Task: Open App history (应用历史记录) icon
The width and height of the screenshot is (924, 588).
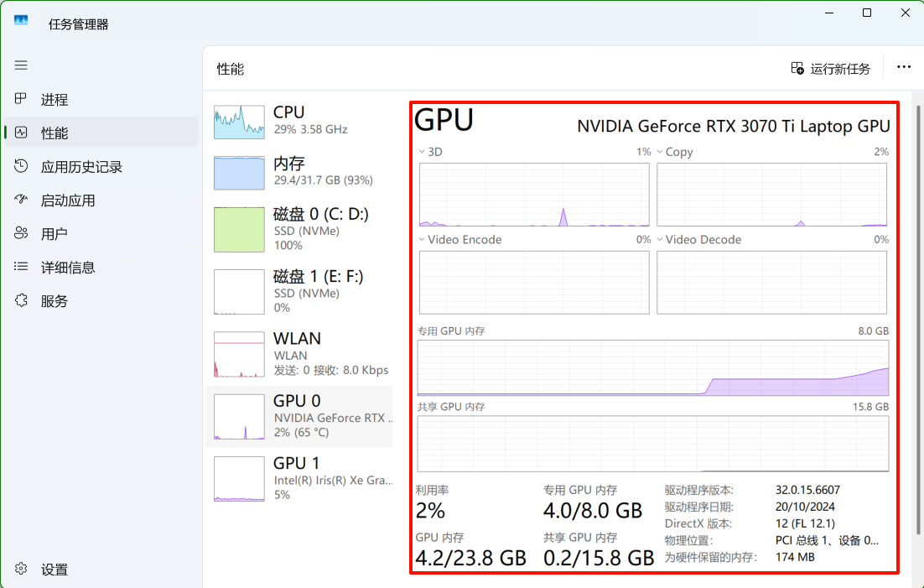Action: click(x=21, y=166)
